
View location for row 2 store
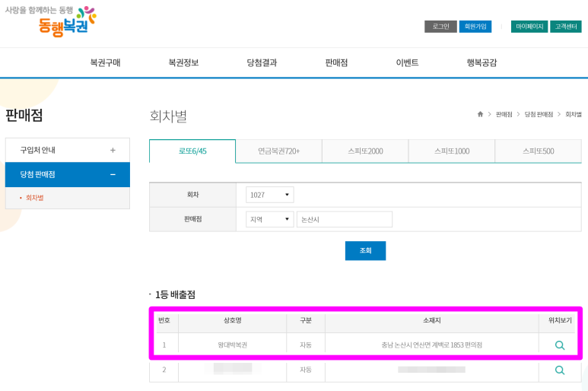(560, 370)
